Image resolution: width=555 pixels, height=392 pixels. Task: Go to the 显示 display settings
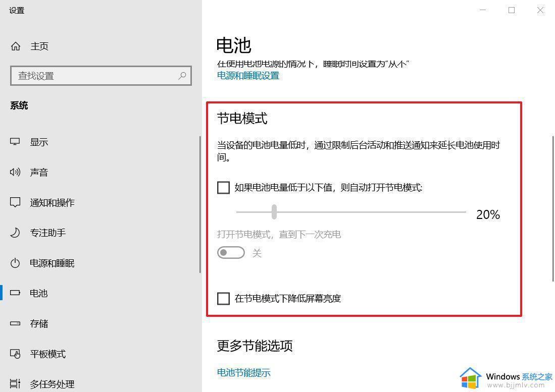click(x=39, y=142)
